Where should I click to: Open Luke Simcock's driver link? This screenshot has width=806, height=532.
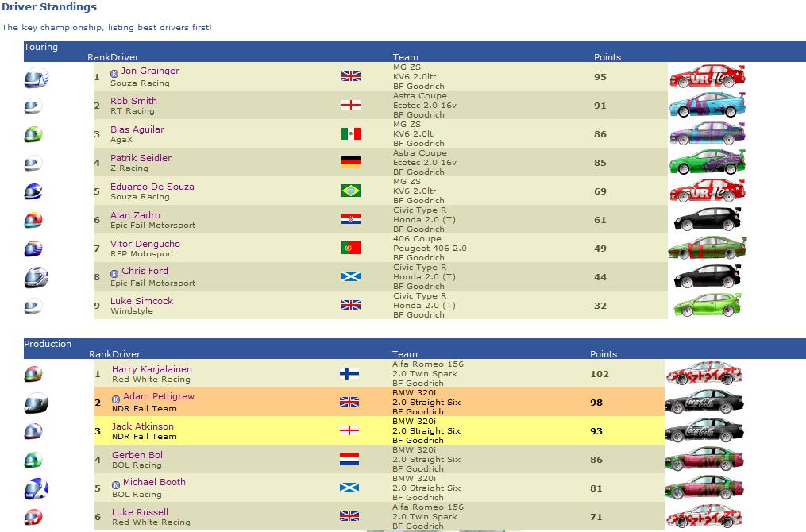(x=141, y=301)
